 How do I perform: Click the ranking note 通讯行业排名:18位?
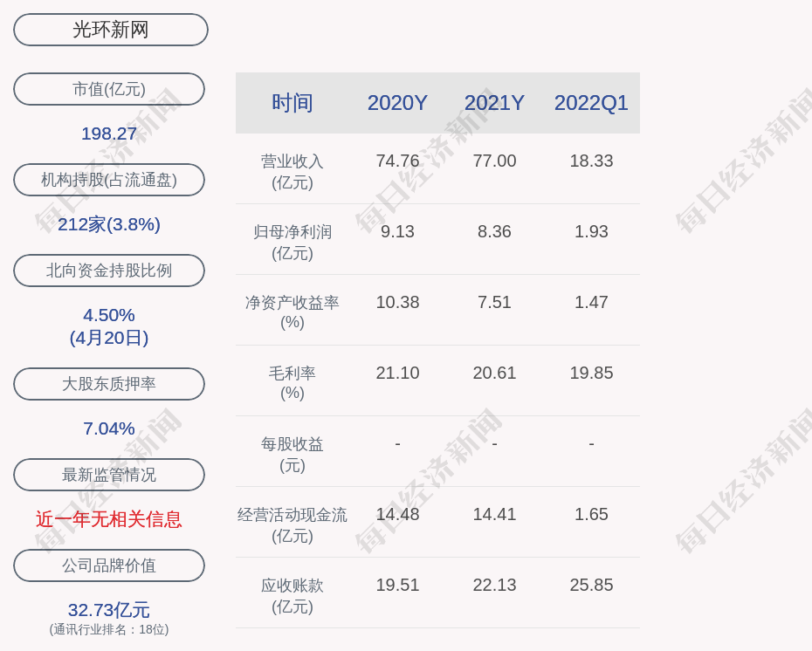109,629
